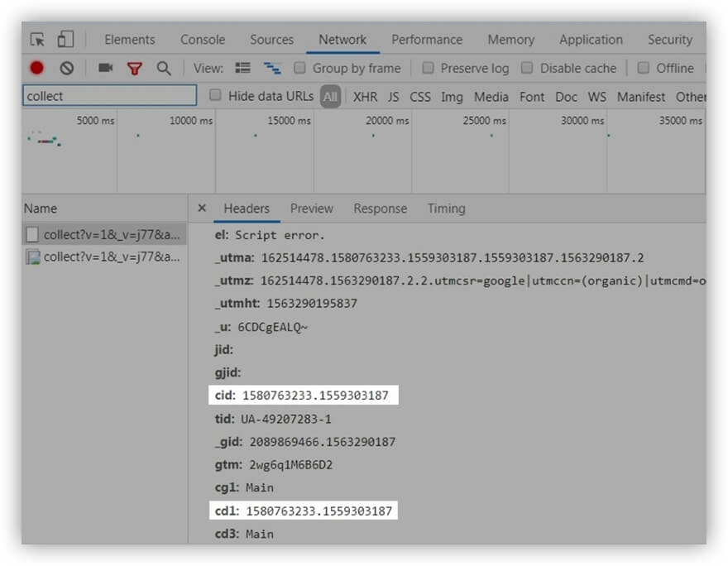This screenshot has height=566, width=728.
Task: Switch to the Console tab
Action: pos(203,40)
